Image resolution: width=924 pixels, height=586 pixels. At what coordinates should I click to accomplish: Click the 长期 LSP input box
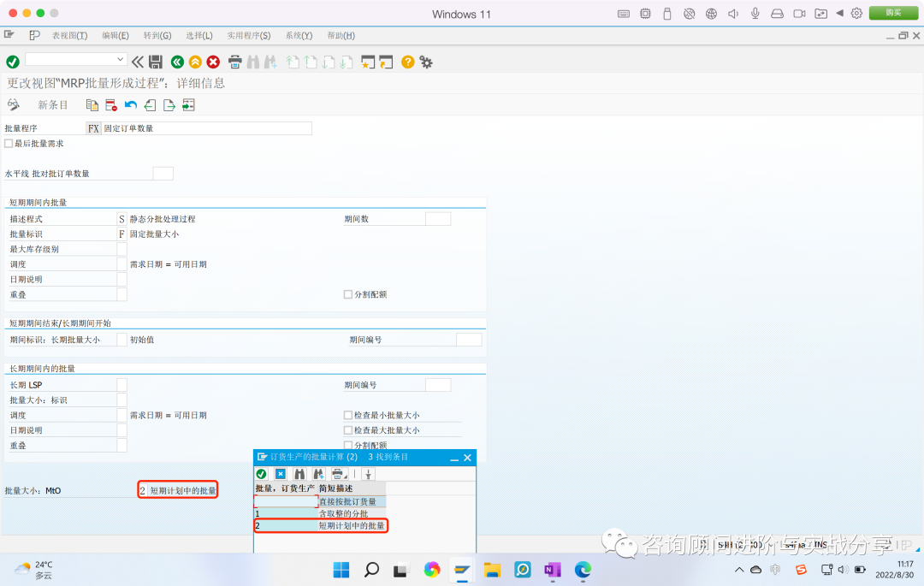122,385
